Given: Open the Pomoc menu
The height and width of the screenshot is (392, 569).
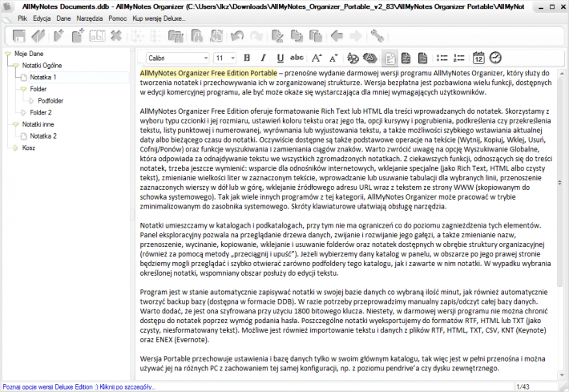Looking at the screenshot, I should click(118, 18).
